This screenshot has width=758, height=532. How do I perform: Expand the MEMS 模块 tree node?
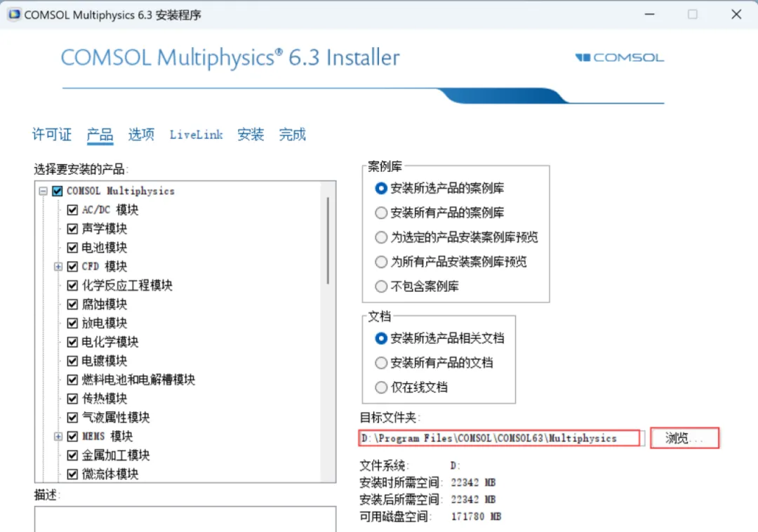tap(58, 437)
